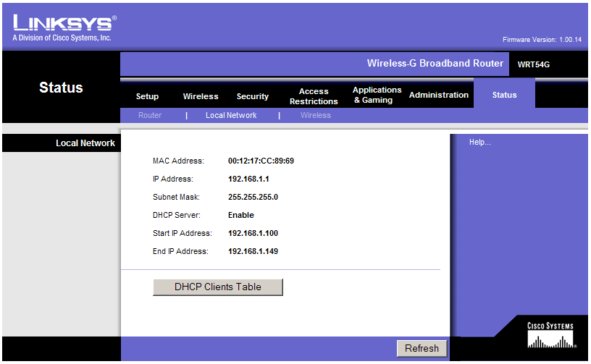The height and width of the screenshot is (364, 591).
Task: Click the WRT54G model label
Action: click(533, 64)
